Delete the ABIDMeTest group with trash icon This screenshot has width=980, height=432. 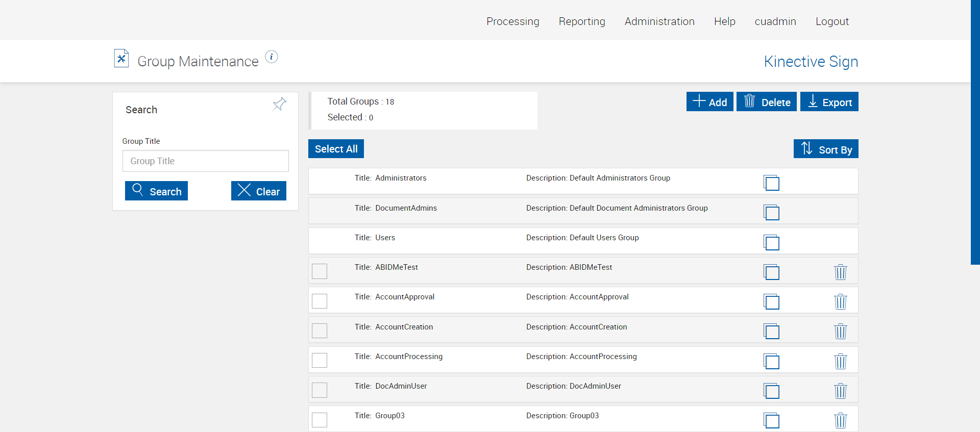coord(840,272)
